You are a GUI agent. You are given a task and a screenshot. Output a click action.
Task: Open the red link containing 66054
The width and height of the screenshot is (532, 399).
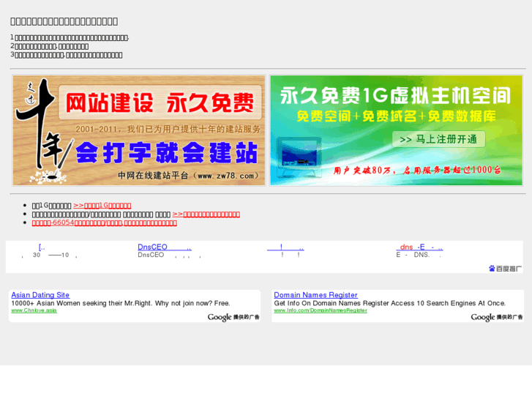click(x=104, y=223)
